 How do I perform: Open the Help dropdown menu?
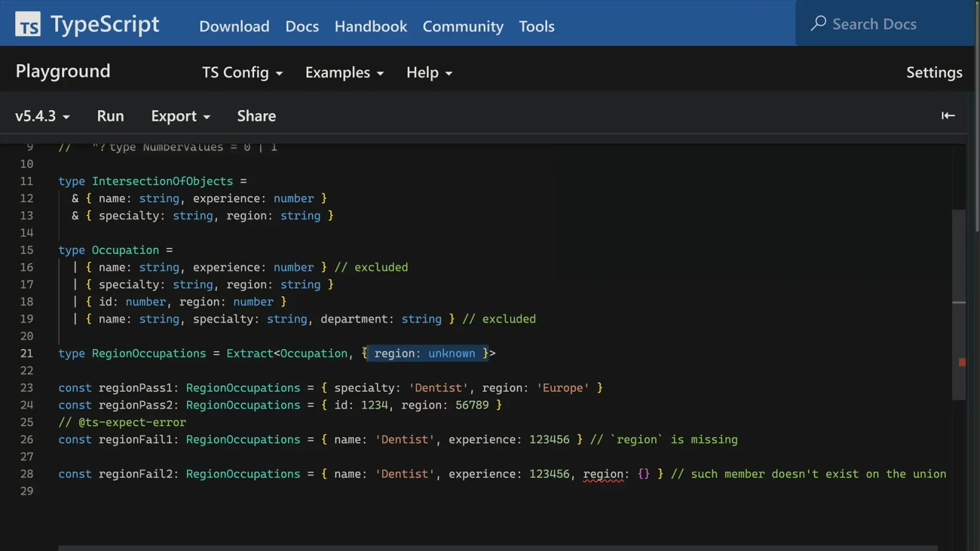click(x=429, y=72)
